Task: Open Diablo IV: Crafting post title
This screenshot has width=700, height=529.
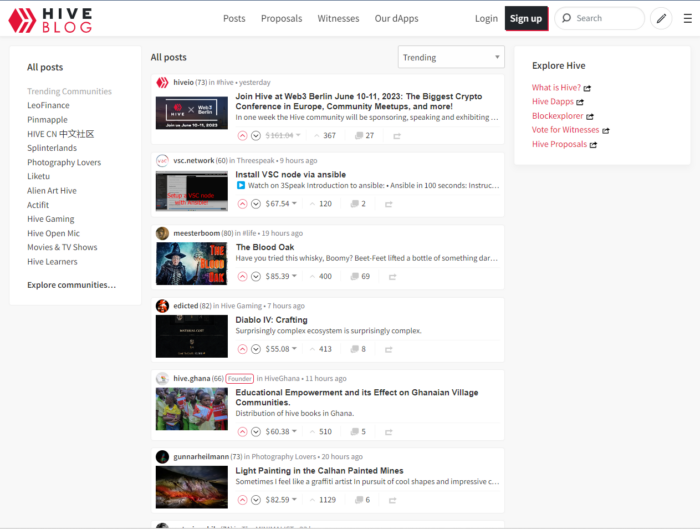Action: pyautogui.click(x=271, y=320)
